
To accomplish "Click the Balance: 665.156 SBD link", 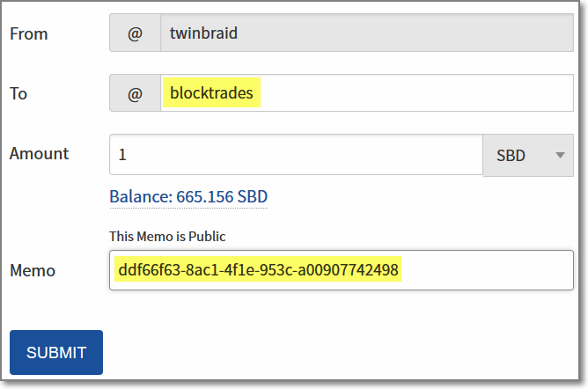I will click(188, 196).
